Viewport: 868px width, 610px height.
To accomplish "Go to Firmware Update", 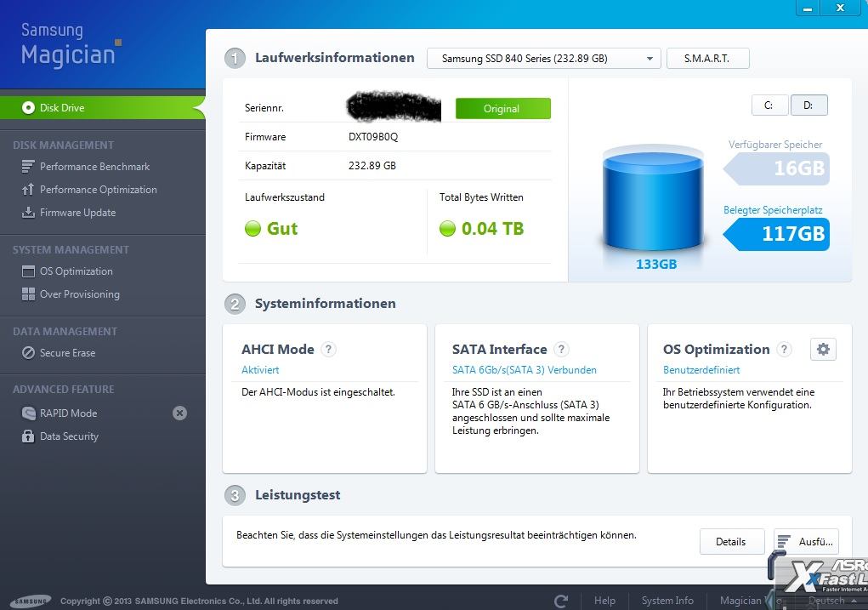I will [x=69, y=212].
